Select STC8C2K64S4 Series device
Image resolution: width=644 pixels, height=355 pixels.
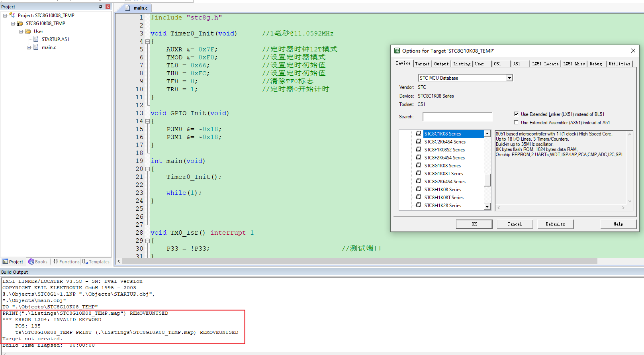(x=445, y=142)
